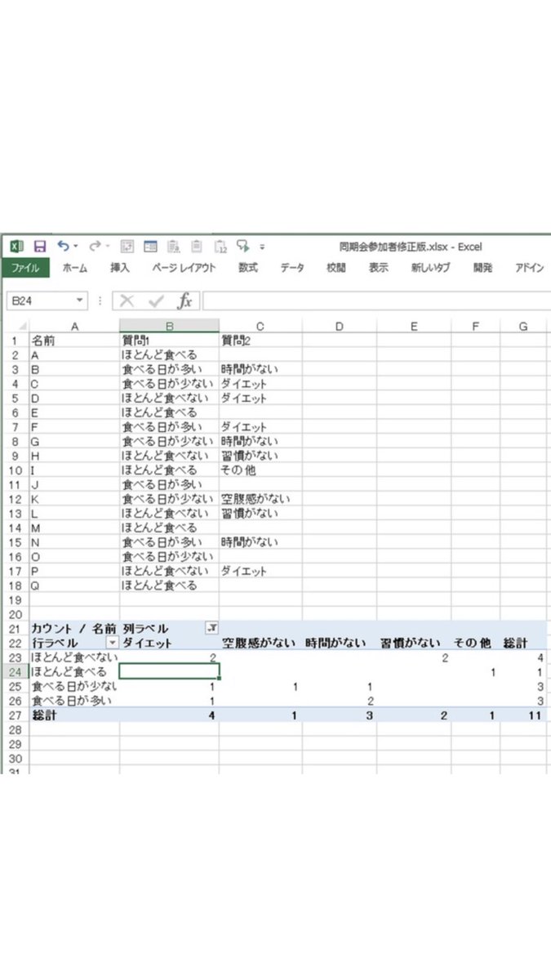Image resolution: width=551 pixels, height=980 pixels.
Task: Open the undo history dropdown arrow
Action: [76, 246]
